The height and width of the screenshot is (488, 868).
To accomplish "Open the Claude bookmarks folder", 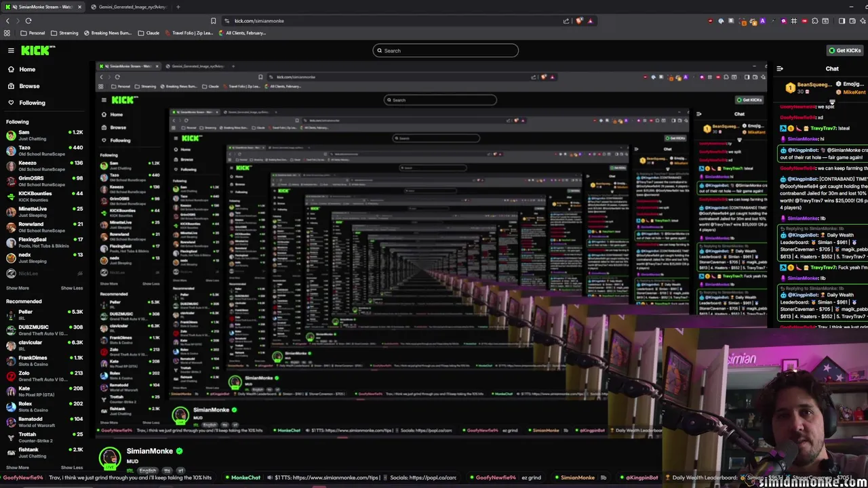I will (149, 33).
